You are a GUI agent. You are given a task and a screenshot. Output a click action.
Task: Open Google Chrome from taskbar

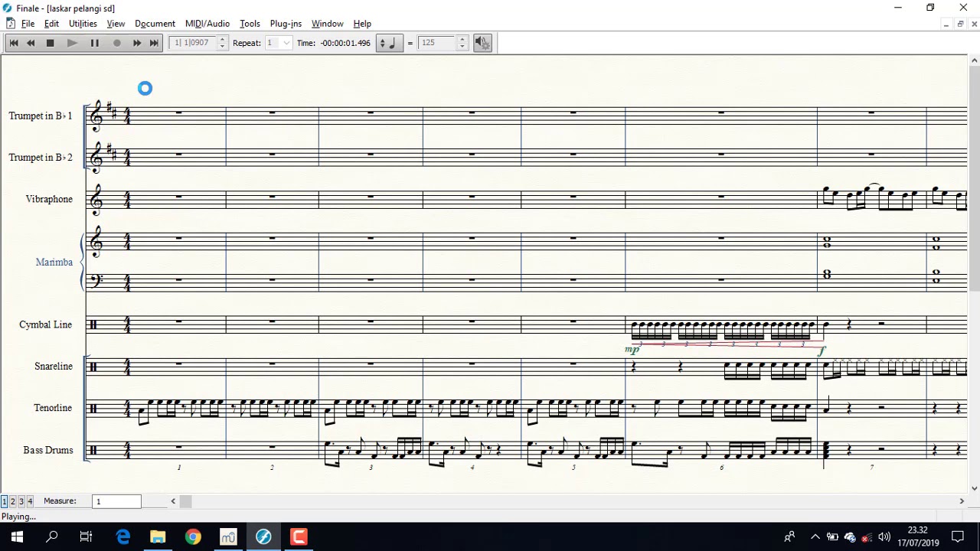point(193,537)
